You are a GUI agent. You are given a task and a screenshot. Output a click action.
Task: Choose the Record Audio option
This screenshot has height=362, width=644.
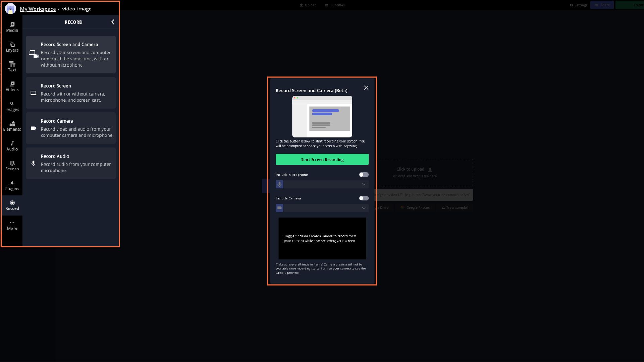click(71, 163)
